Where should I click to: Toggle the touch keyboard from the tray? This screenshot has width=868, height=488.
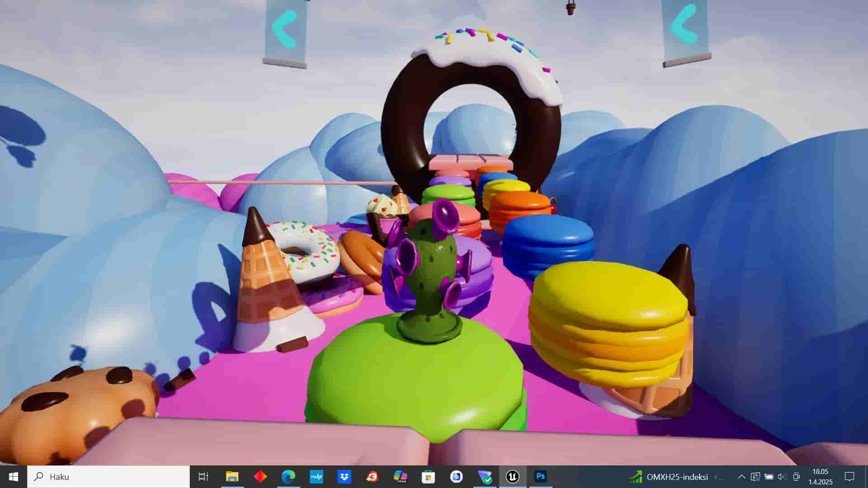click(x=796, y=477)
